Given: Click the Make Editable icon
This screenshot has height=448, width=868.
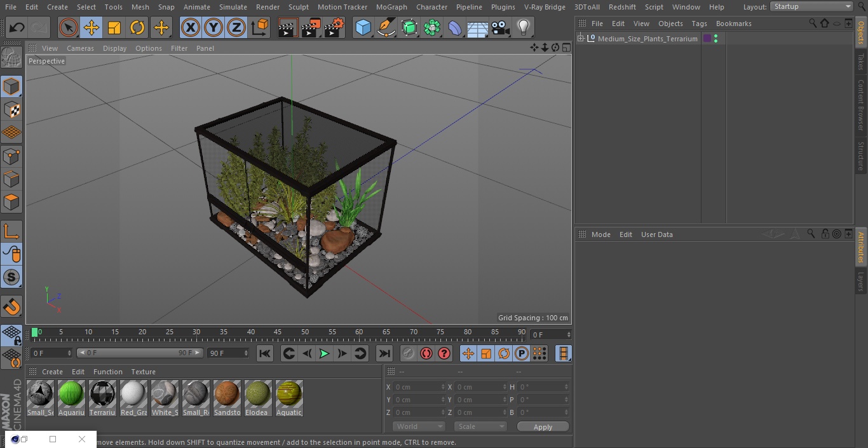Looking at the screenshot, I should point(11,58).
